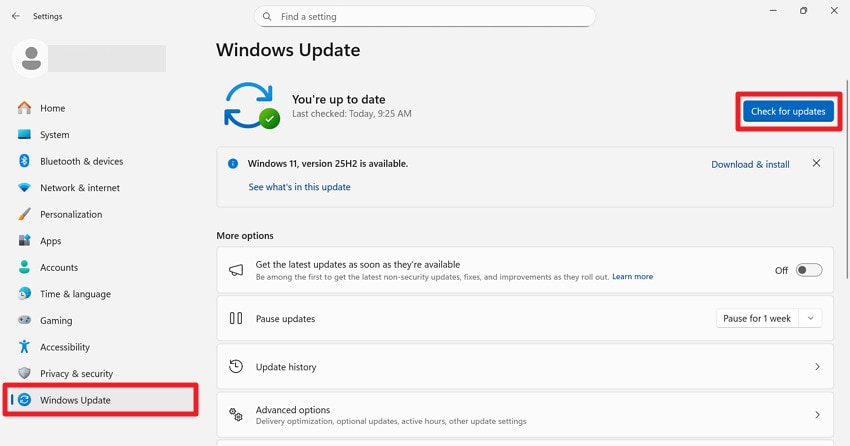
Task: Click the Network & internet wifi icon
Action: (x=24, y=188)
